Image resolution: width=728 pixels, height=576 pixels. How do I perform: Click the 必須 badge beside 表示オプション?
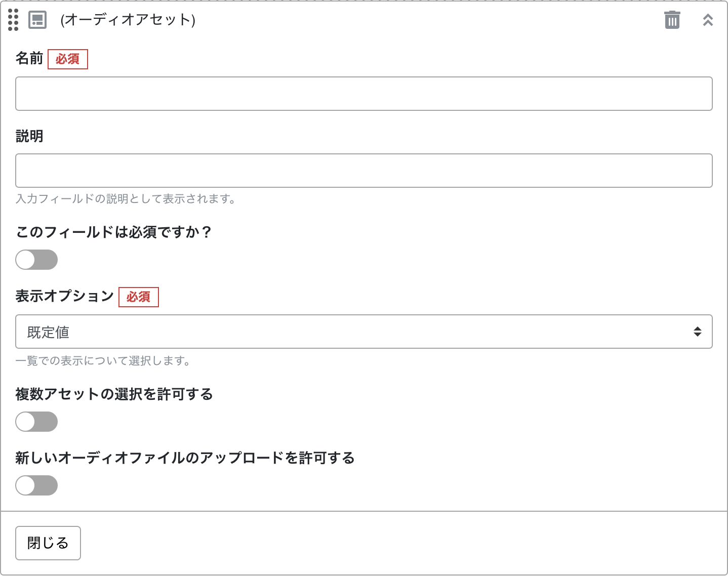click(x=139, y=297)
